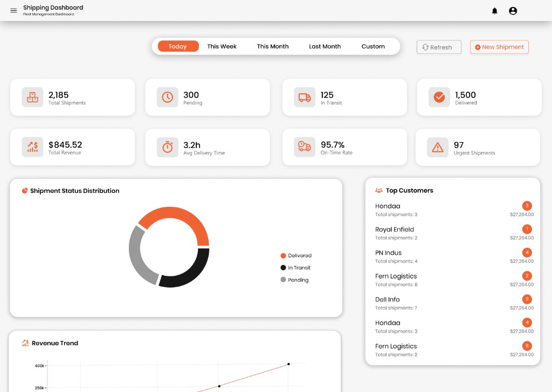The width and height of the screenshot is (552, 392).
Task: Click the people icon beside Top Customers
Action: tap(379, 190)
